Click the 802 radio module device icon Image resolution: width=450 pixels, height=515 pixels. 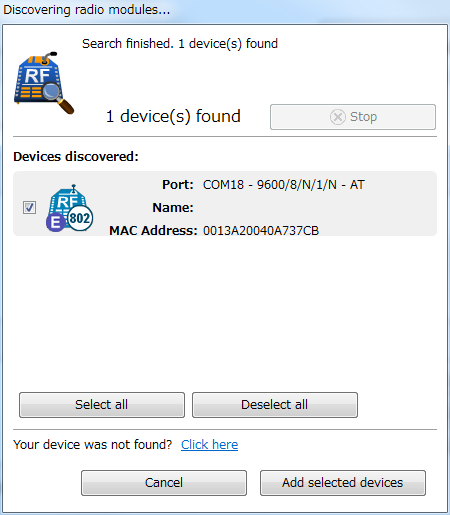pos(69,208)
